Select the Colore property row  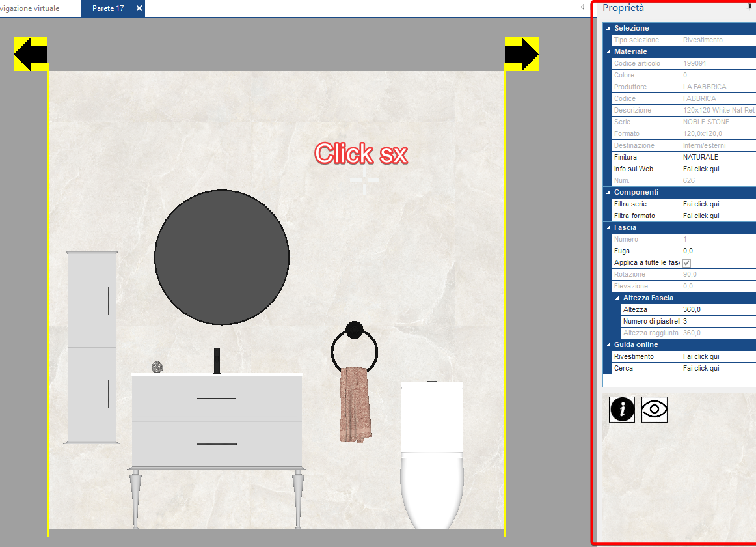[684, 75]
